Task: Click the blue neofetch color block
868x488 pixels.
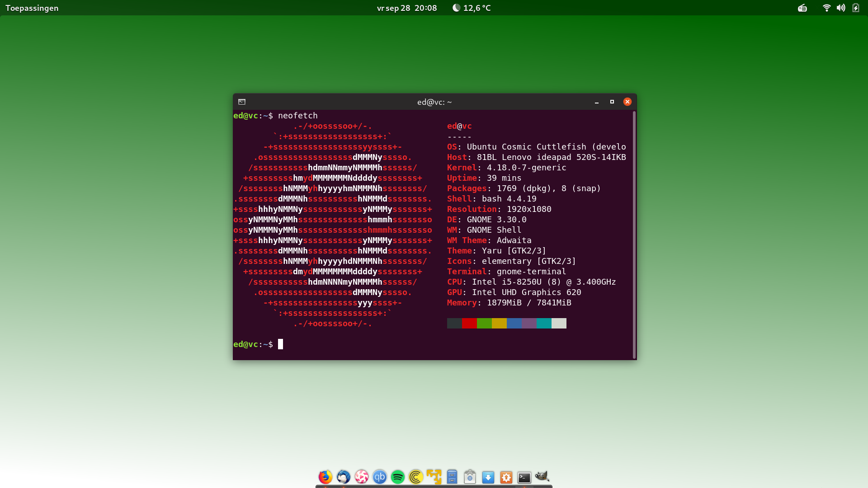Action: point(514,323)
